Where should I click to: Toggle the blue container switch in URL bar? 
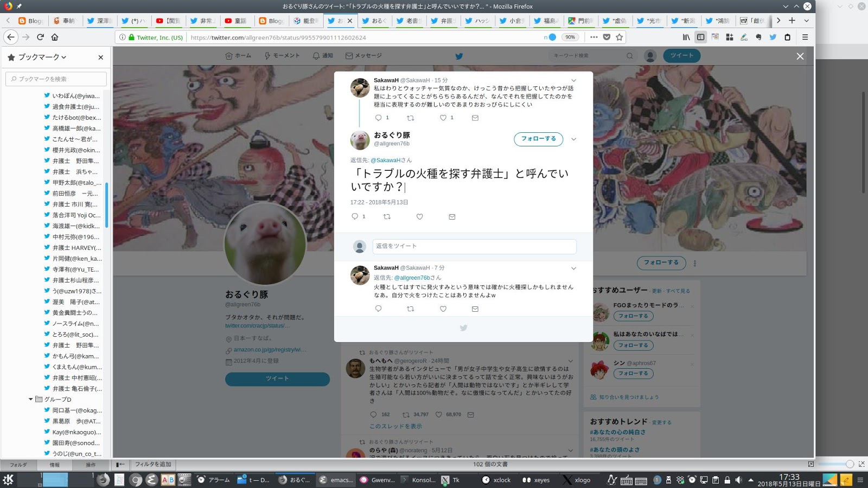click(552, 37)
